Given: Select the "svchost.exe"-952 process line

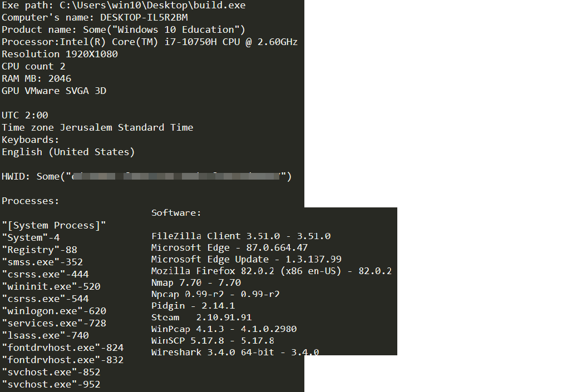Looking at the screenshot, I should click(51, 384).
